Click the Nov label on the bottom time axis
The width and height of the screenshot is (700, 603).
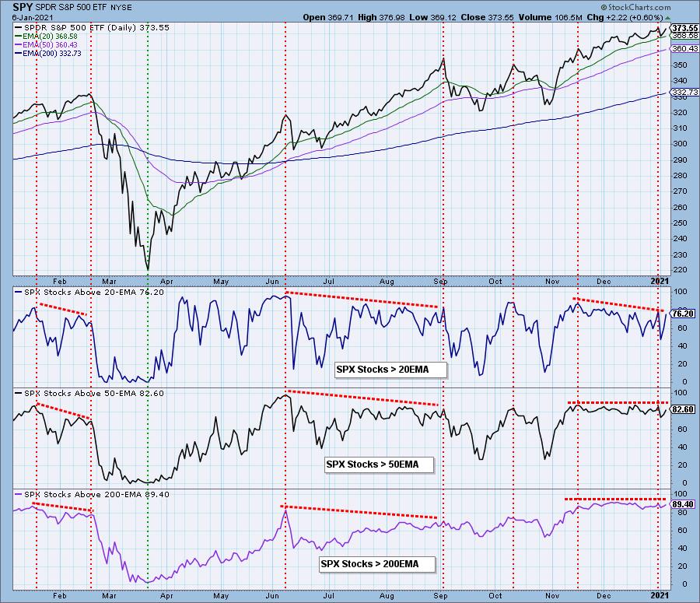point(552,595)
